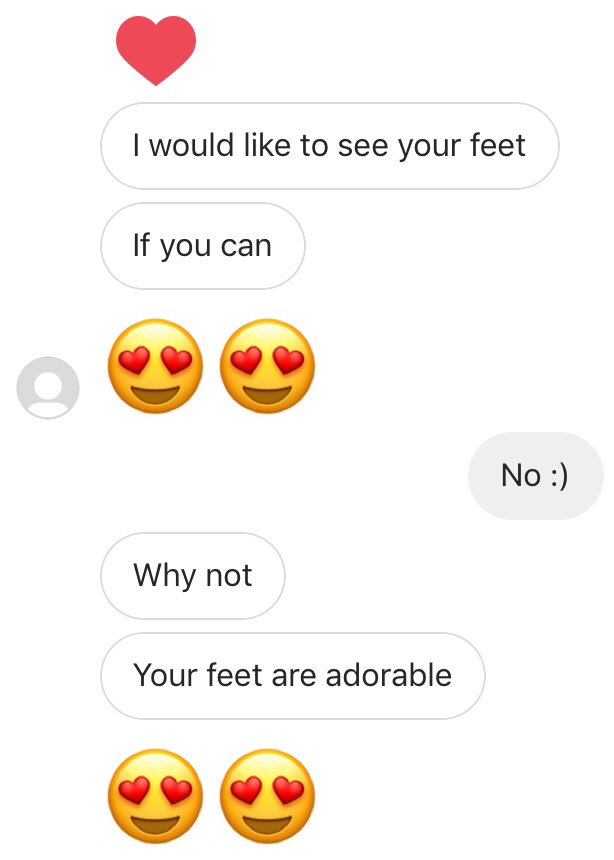Viewport: 614px width, 860px height.
Task: Select the "Why not" message bubble
Action: [192, 576]
